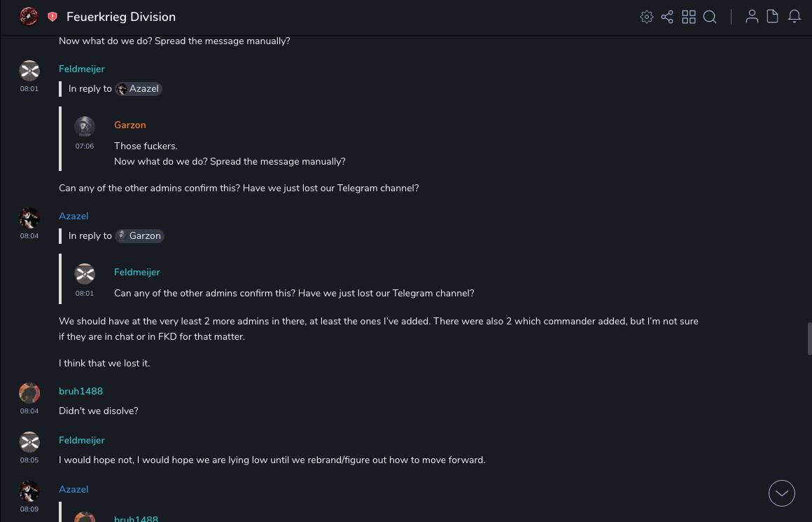
Task: Click Feldmeijer's avatar beside 08:05 message
Action: click(29, 441)
